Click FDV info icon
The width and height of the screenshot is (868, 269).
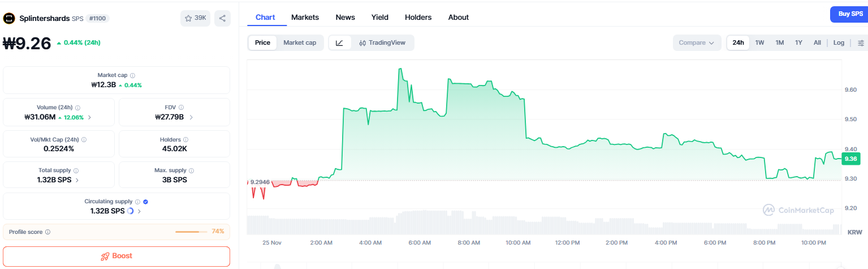(x=182, y=108)
